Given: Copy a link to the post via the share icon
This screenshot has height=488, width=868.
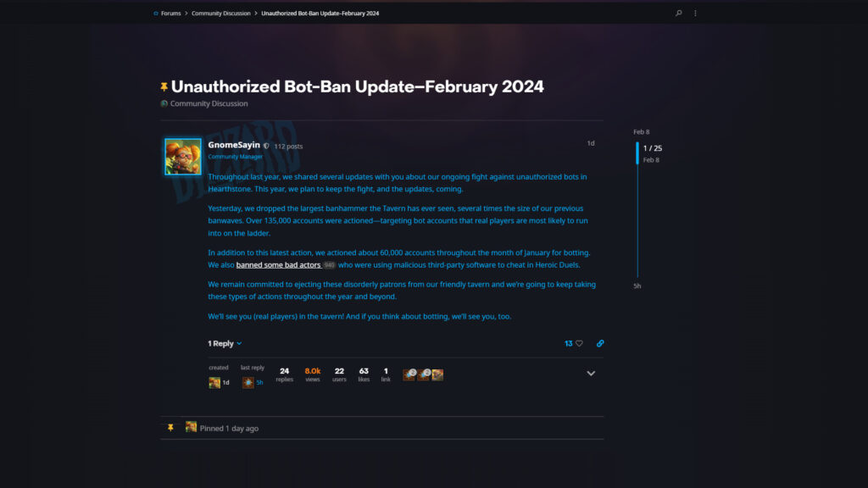Looking at the screenshot, I should click(x=600, y=343).
